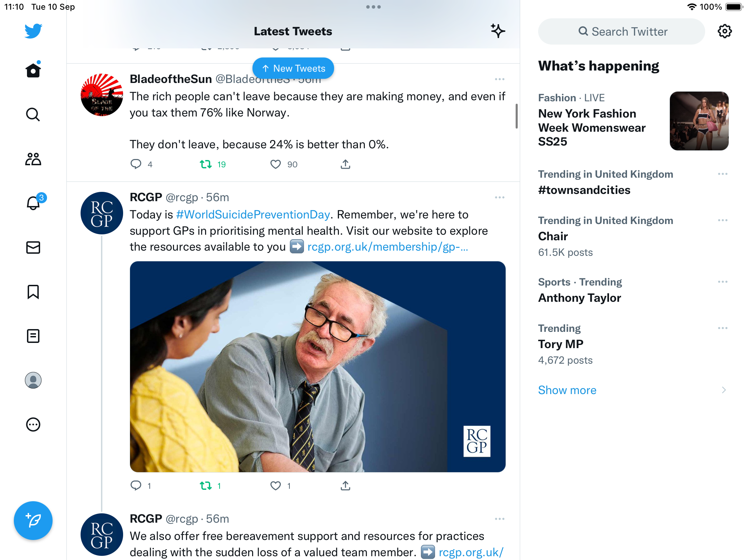
Task: Tap battery indicator in status bar
Action: (734, 7)
